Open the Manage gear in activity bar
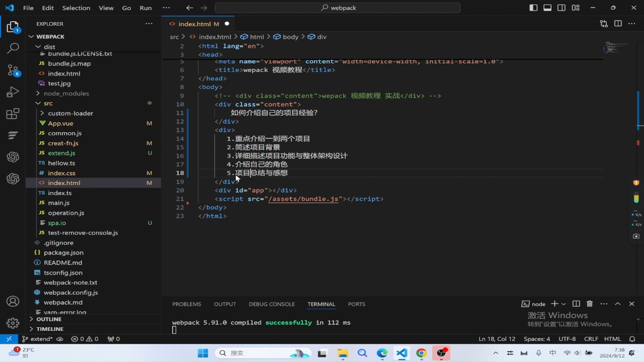 click(x=13, y=323)
